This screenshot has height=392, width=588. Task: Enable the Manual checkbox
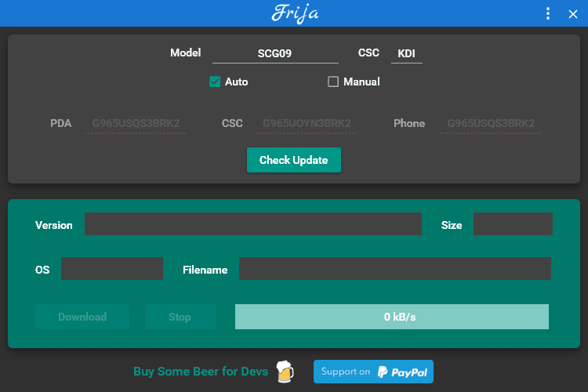pyautogui.click(x=333, y=82)
